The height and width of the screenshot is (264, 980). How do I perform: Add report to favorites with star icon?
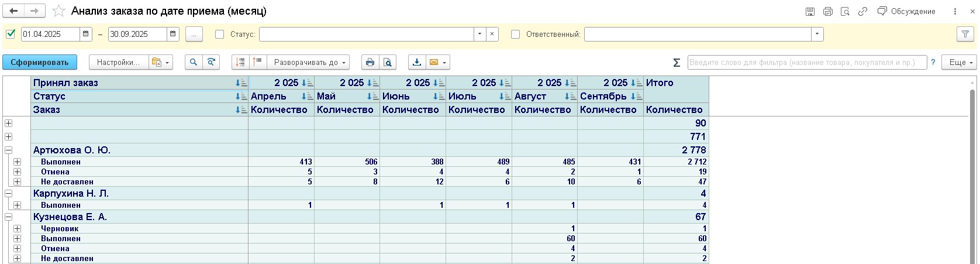[58, 11]
